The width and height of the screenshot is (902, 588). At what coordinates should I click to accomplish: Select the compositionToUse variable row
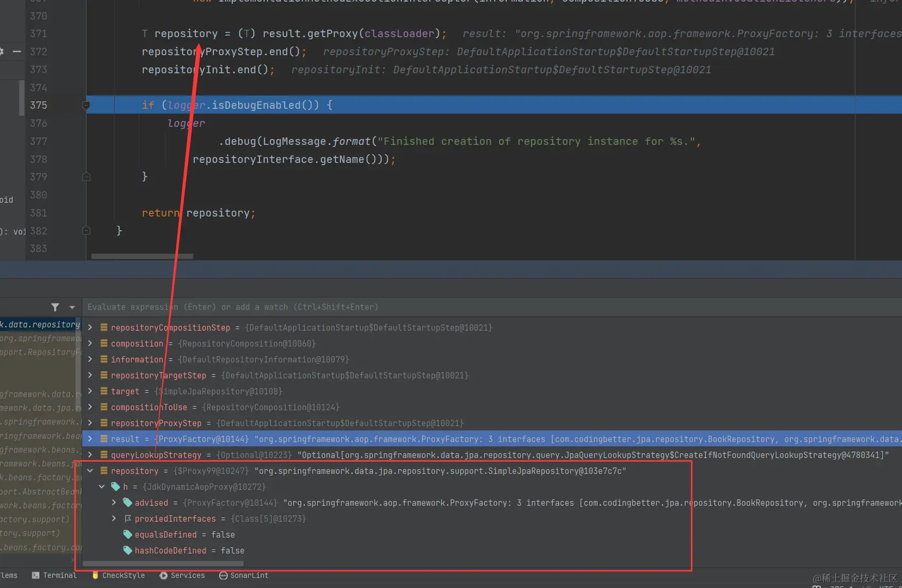tap(492, 407)
